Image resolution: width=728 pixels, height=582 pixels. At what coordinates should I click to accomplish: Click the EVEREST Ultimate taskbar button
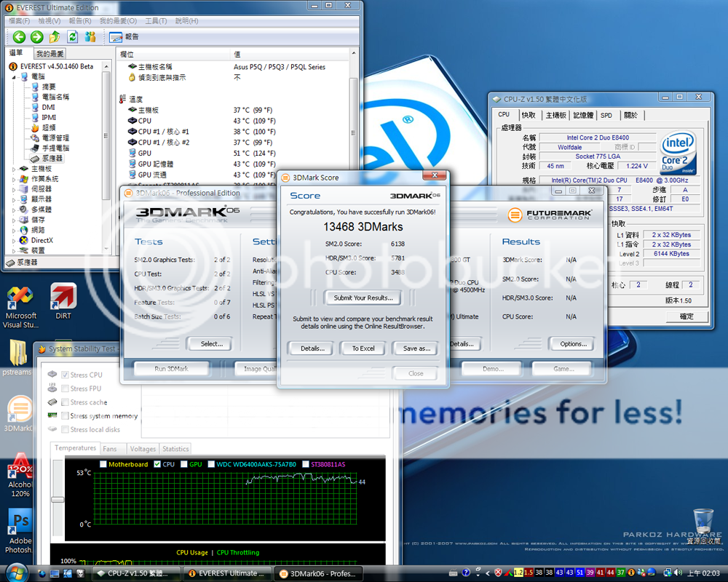click(228, 574)
